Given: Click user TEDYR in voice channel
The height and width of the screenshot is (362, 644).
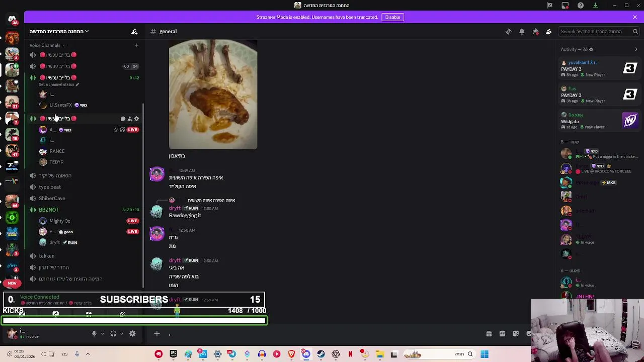Looking at the screenshot, I should tap(56, 162).
